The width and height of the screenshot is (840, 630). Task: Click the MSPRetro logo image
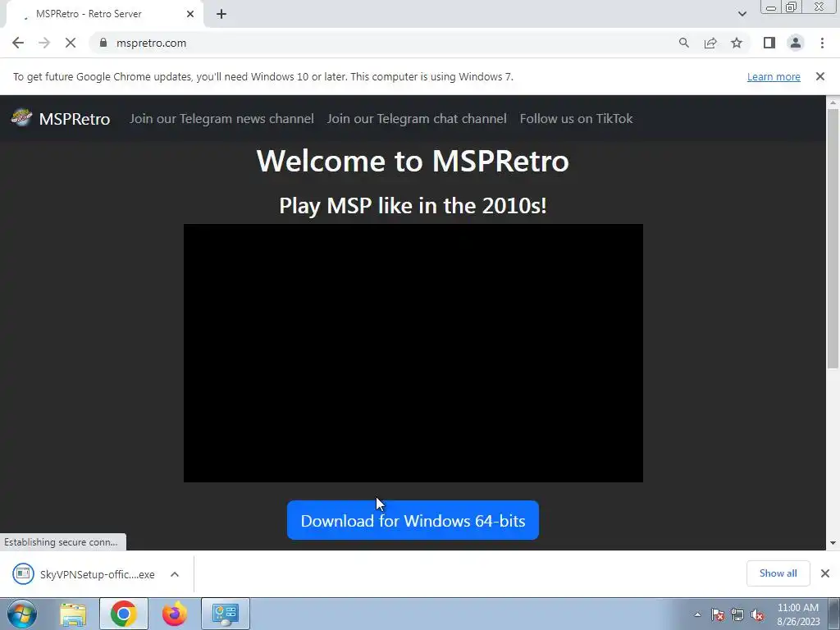point(21,117)
